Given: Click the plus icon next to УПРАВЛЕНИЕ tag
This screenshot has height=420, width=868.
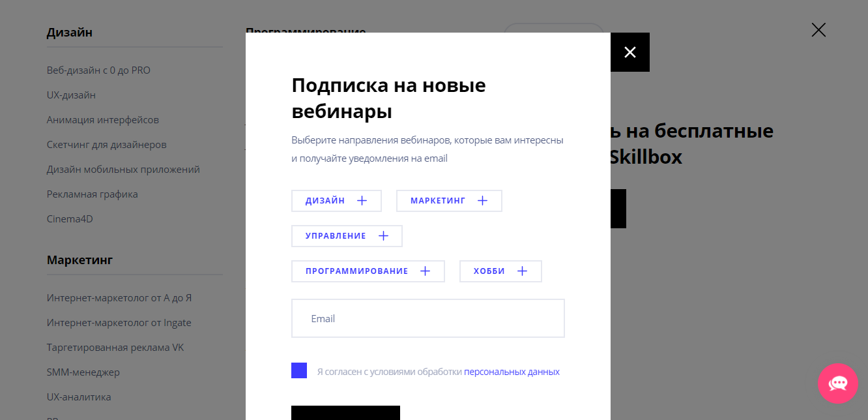Looking at the screenshot, I should coord(383,235).
